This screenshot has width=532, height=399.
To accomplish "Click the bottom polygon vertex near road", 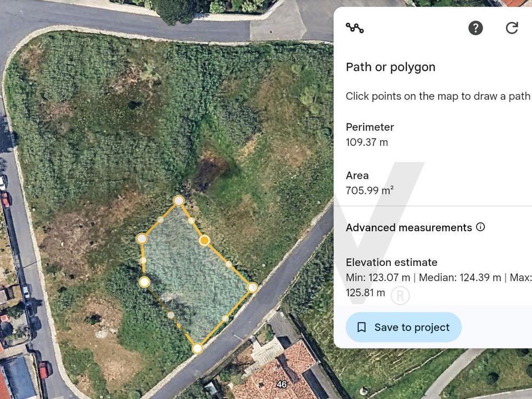I will (x=197, y=349).
